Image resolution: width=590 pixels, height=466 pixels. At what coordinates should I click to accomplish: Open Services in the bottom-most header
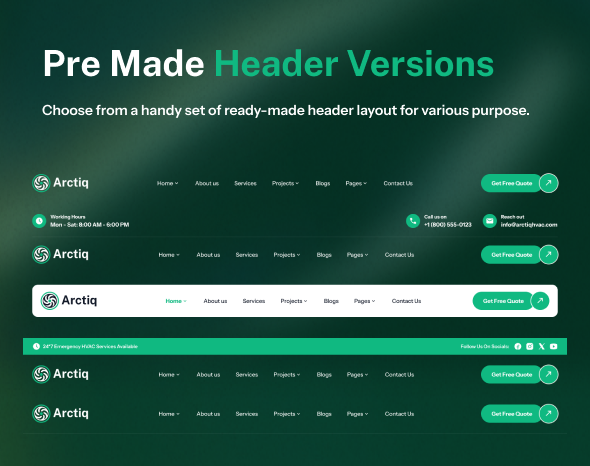[x=247, y=414]
